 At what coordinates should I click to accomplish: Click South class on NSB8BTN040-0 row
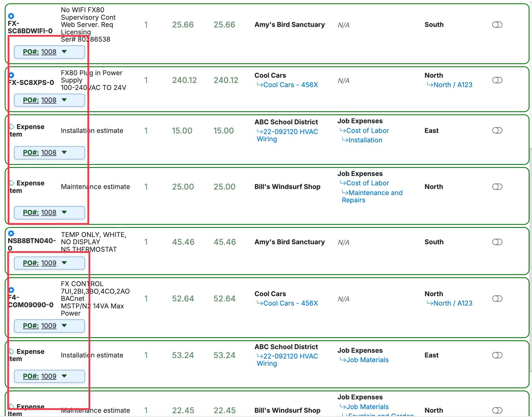(434, 242)
